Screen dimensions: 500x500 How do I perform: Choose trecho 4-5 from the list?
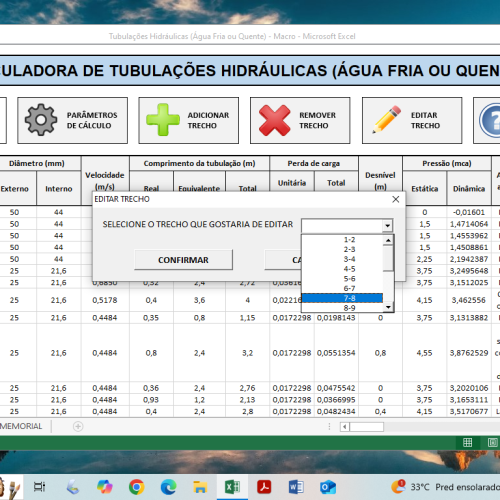pyautogui.click(x=342, y=269)
